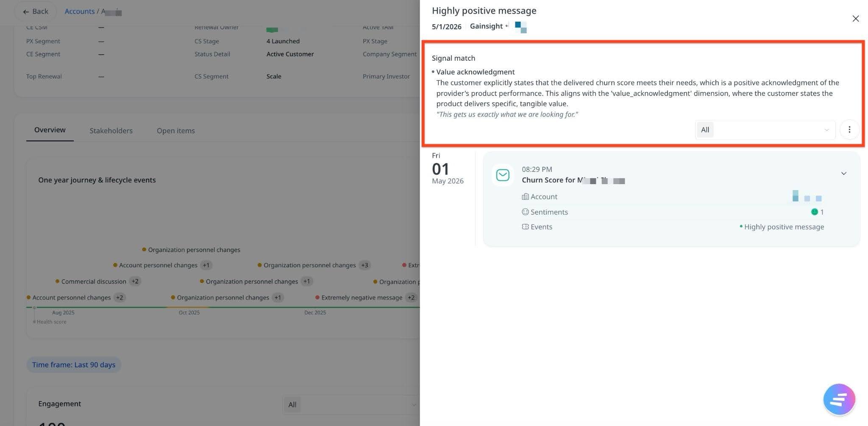Click the +3 badge beside Organization personnel changes
The height and width of the screenshot is (426, 868).
(x=364, y=265)
